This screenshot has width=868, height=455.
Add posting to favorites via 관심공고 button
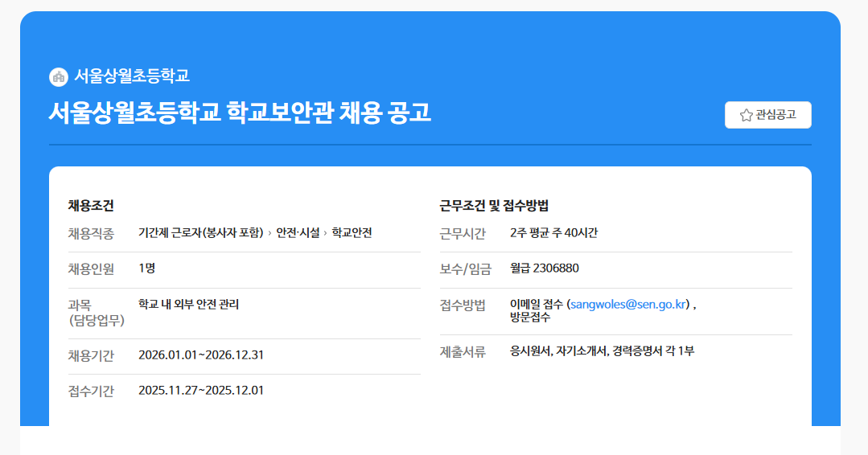(767, 115)
